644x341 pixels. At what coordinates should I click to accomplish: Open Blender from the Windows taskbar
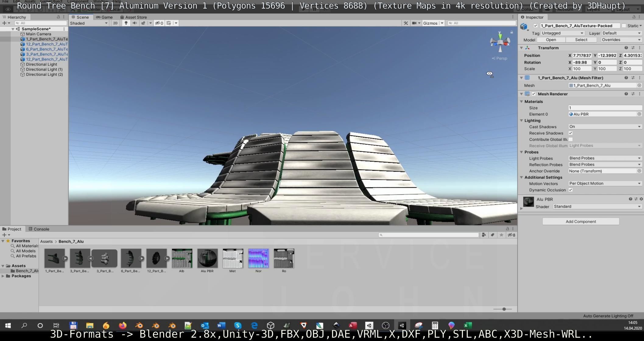click(139, 325)
